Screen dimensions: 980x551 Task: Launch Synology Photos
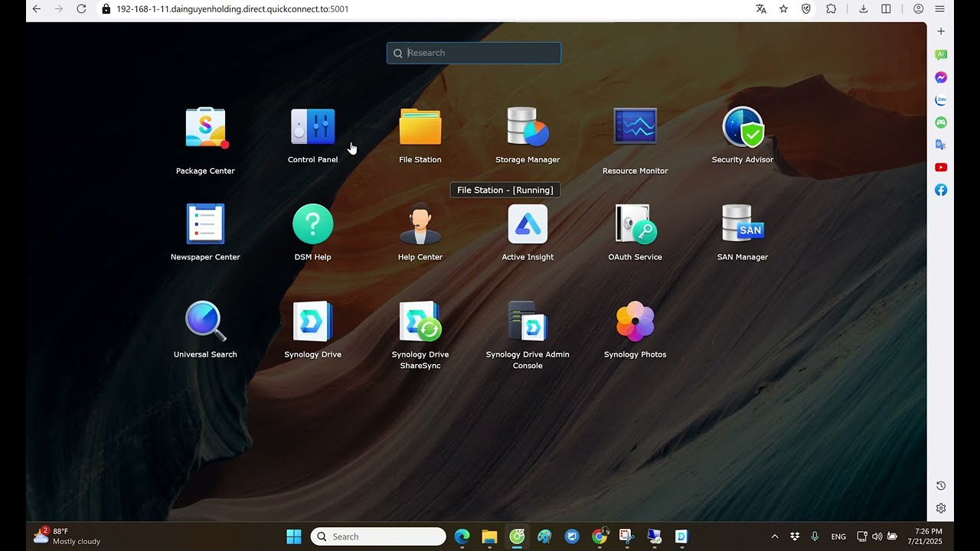635,321
